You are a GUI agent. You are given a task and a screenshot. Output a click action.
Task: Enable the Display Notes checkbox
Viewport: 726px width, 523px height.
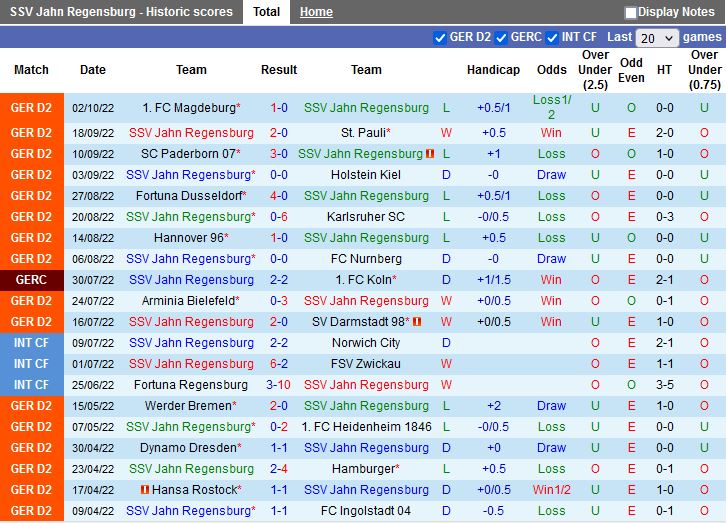pos(631,13)
